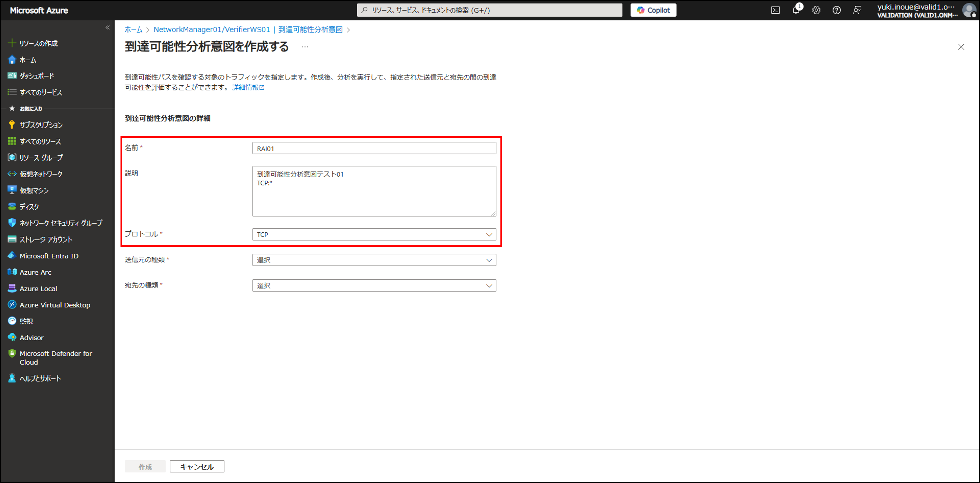The width and height of the screenshot is (980, 483).
Task: Click the リソース グループ cube icon
Action: coord(12,157)
